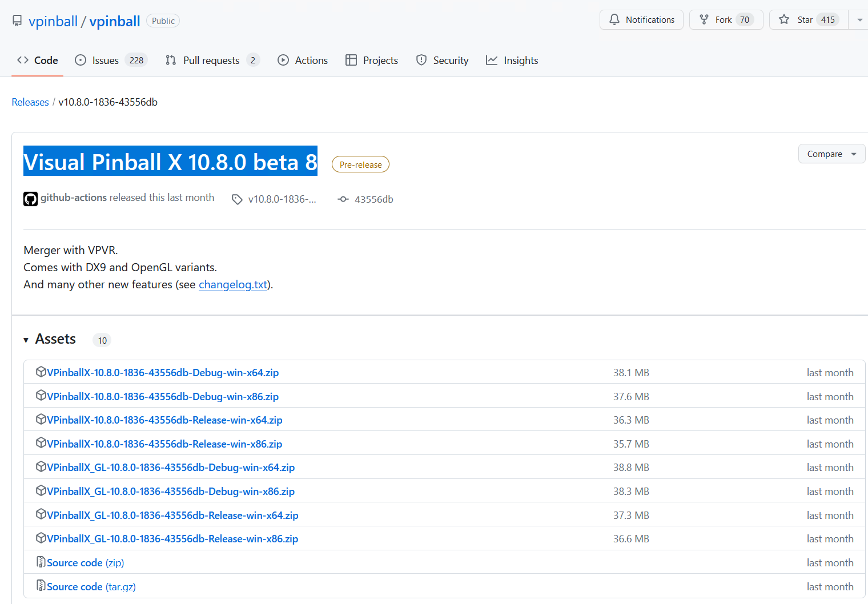Go back to Releases breadcrumb link
Viewport: 868px width, 604px height.
[30, 102]
